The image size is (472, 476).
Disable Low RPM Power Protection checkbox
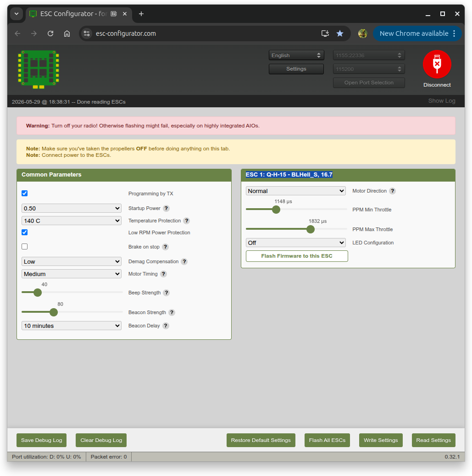(x=25, y=232)
